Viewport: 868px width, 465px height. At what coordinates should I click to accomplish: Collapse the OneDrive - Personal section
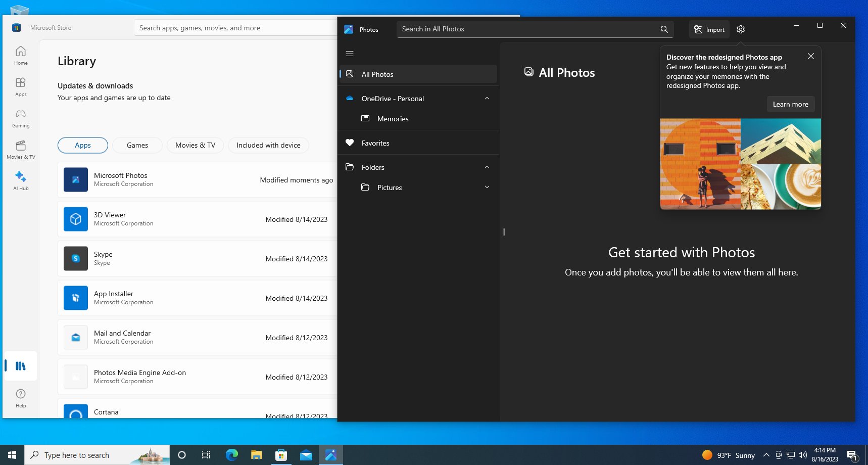tap(487, 98)
